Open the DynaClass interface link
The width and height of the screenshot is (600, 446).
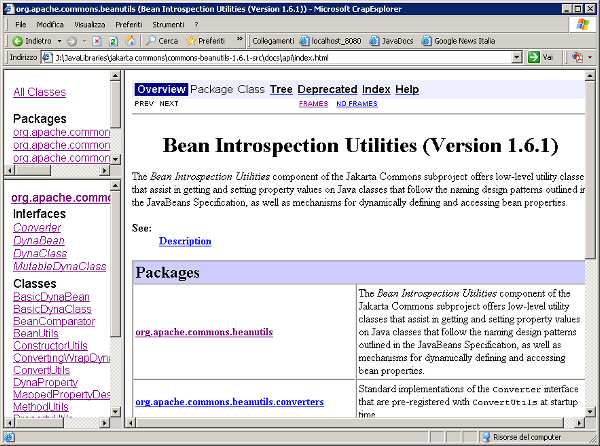[40, 254]
